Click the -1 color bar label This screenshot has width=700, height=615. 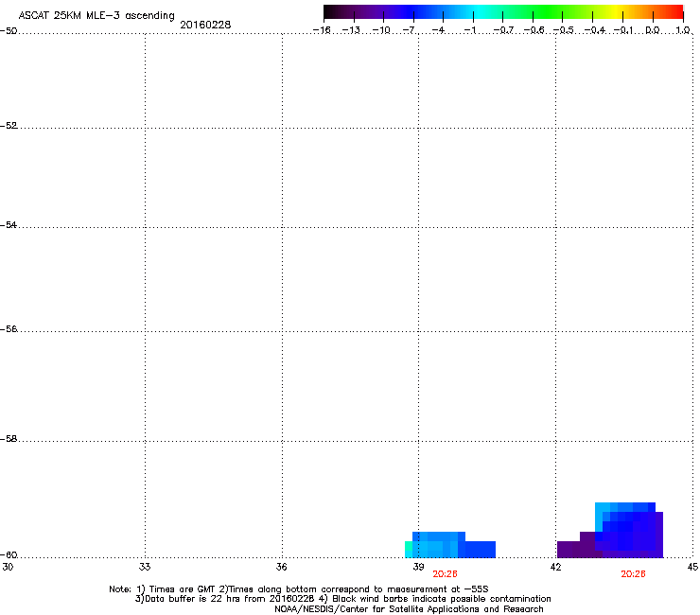point(469,30)
